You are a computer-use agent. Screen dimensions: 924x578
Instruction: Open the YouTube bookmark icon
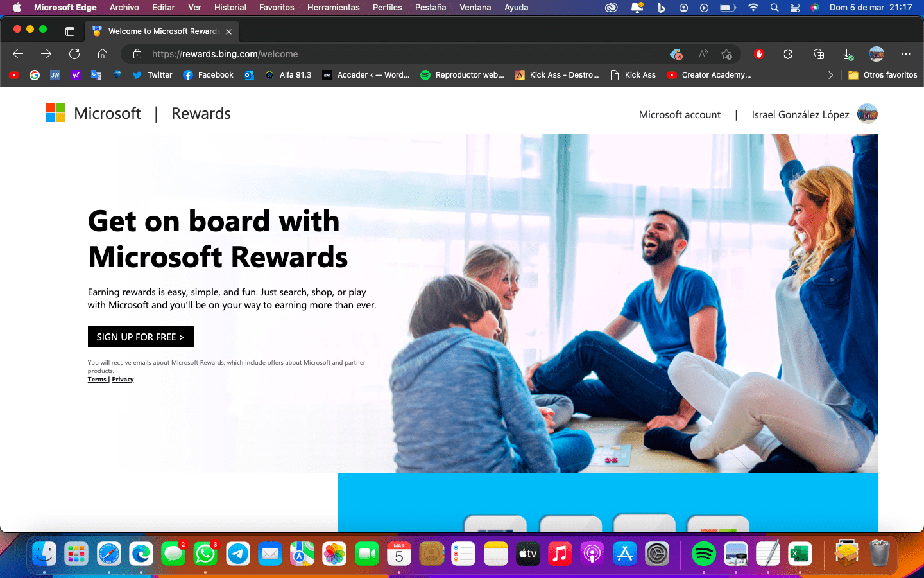click(14, 75)
